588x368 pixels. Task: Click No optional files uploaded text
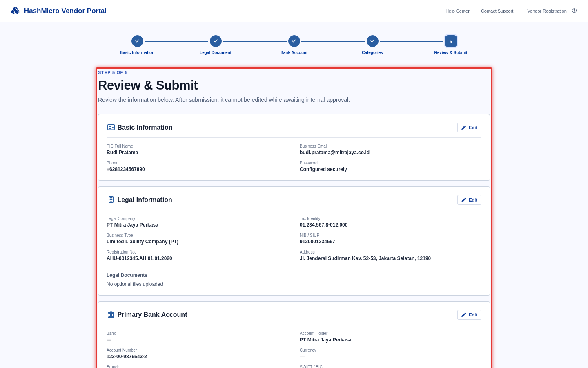[135, 284]
